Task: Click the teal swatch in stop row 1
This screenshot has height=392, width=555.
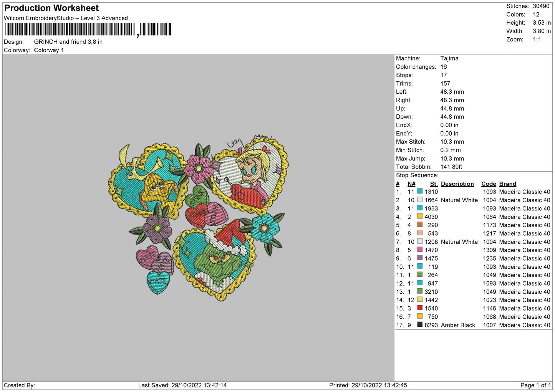Action: (x=420, y=191)
